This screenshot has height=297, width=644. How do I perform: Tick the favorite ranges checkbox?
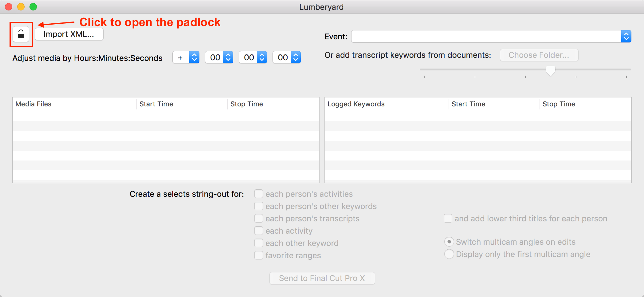coord(259,255)
